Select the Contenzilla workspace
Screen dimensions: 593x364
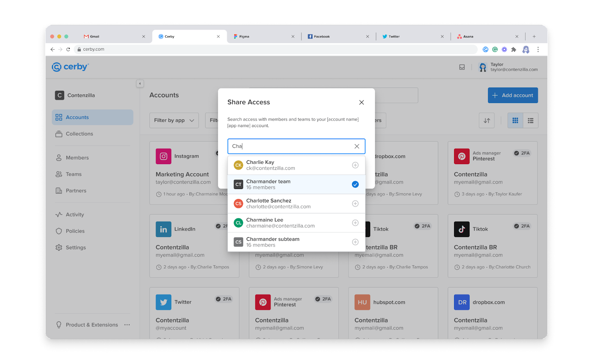pos(75,95)
